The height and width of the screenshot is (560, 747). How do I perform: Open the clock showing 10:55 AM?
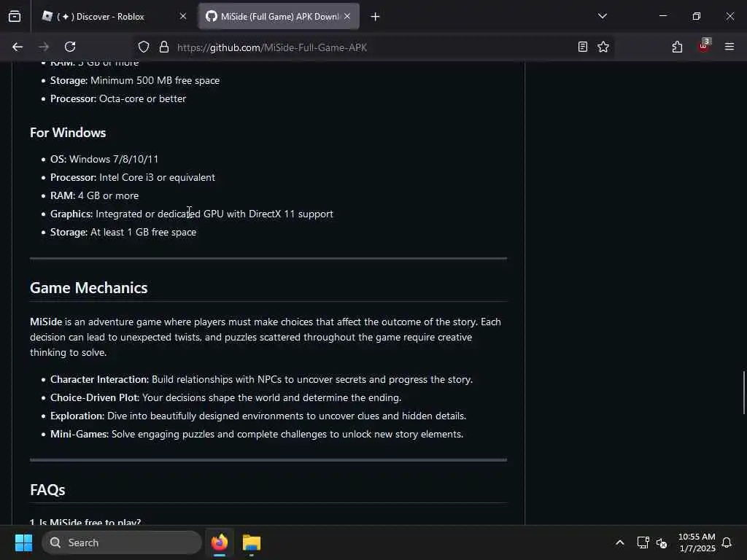(697, 542)
